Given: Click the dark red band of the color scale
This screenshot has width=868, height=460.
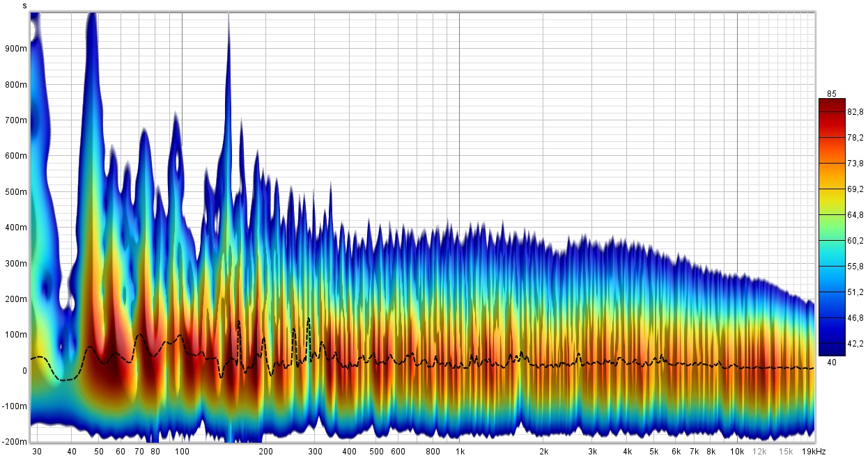Looking at the screenshot, I should point(831,111).
